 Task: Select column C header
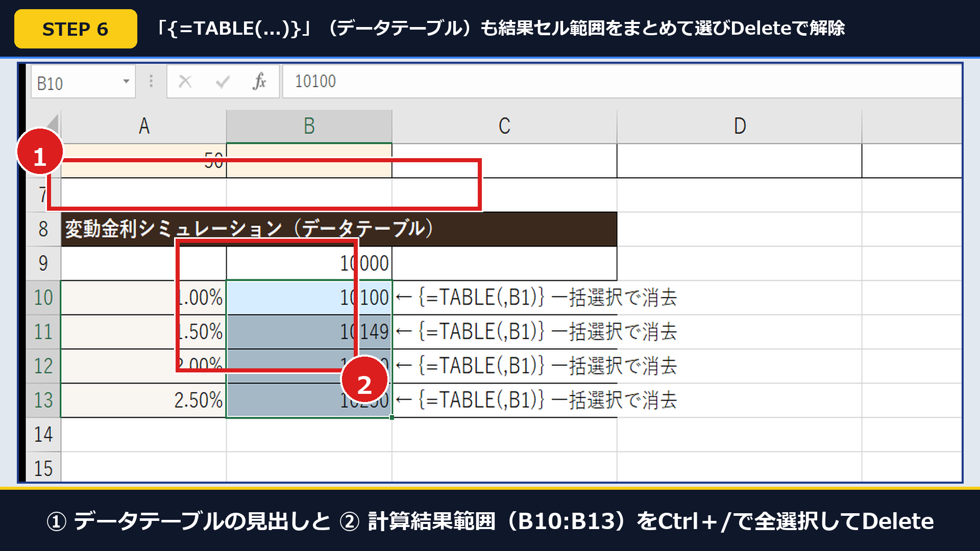click(504, 127)
